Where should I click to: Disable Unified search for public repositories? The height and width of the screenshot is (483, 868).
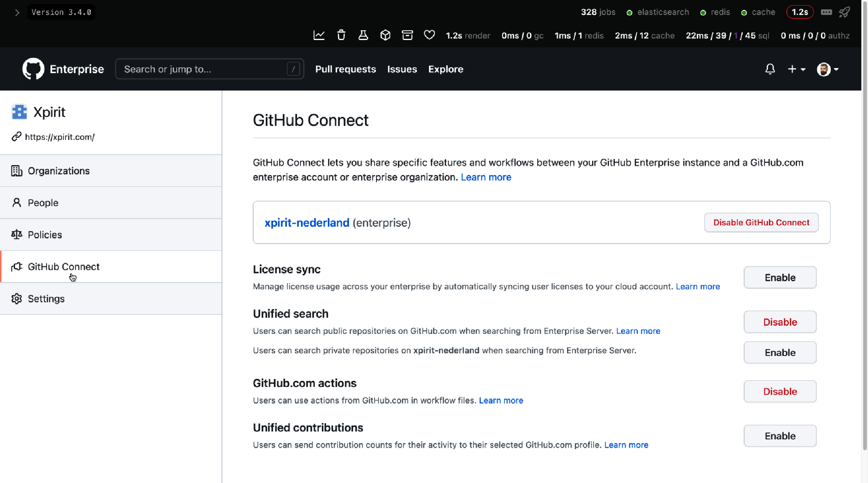(x=780, y=322)
